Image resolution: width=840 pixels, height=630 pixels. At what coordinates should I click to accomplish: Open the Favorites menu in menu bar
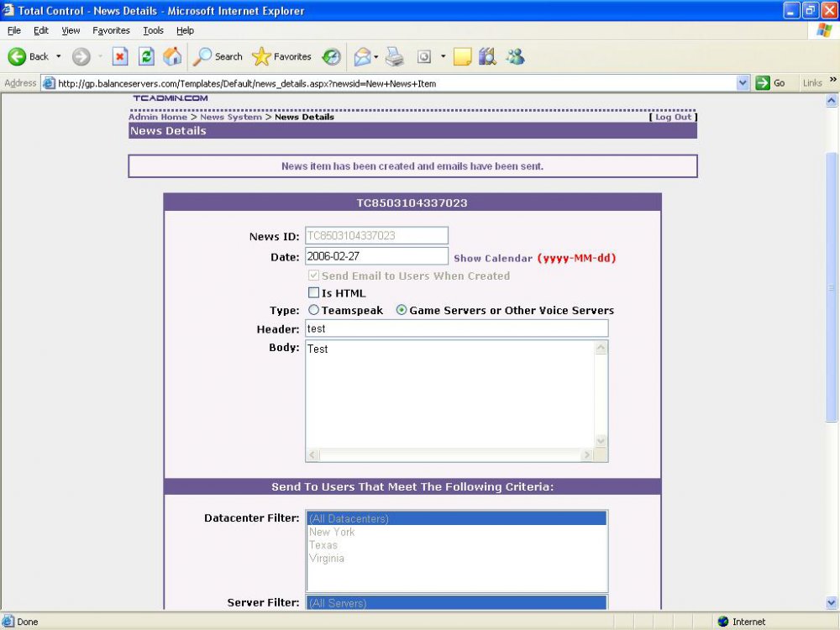[111, 30]
